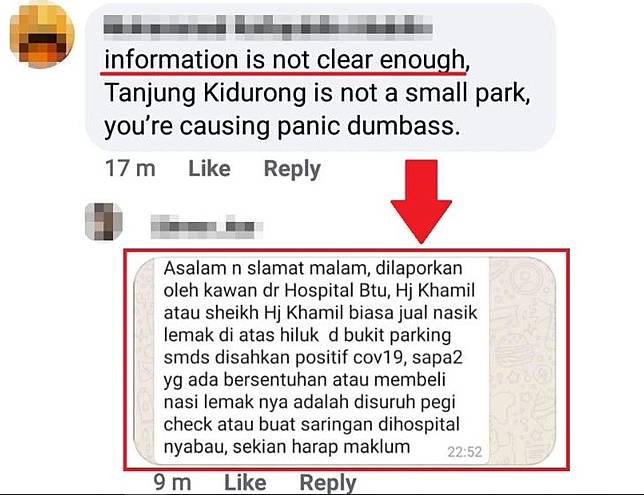The height and width of the screenshot is (495, 644).
Task: Click the 'you're causing panic dumbass' line
Action: [282, 126]
